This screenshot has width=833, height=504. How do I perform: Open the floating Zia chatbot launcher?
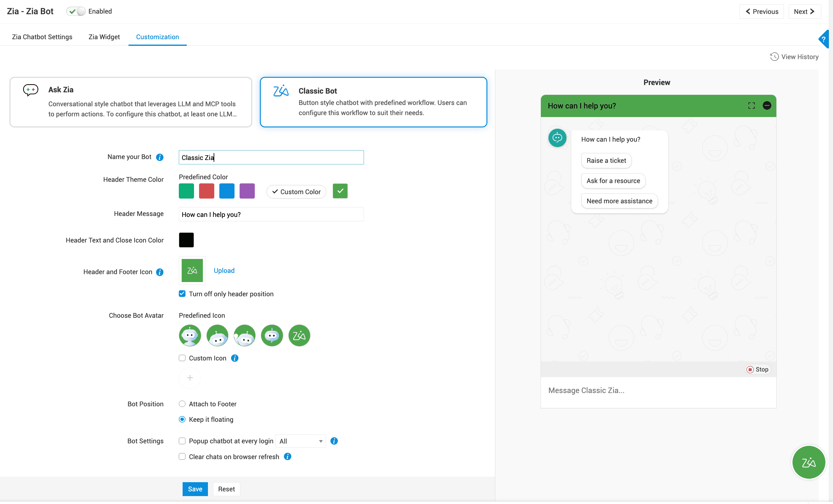pyautogui.click(x=808, y=462)
